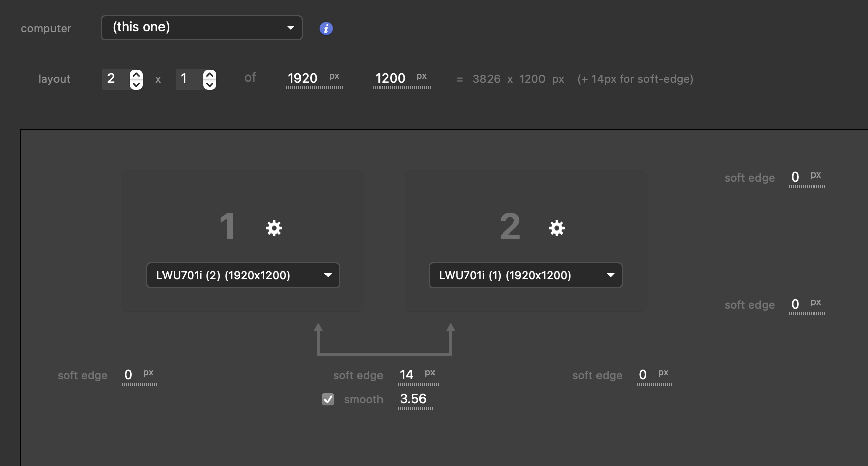This screenshot has width=868, height=466.
Task: Expand the LWU701i (1) display dropdown
Action: tap(525, 275)
